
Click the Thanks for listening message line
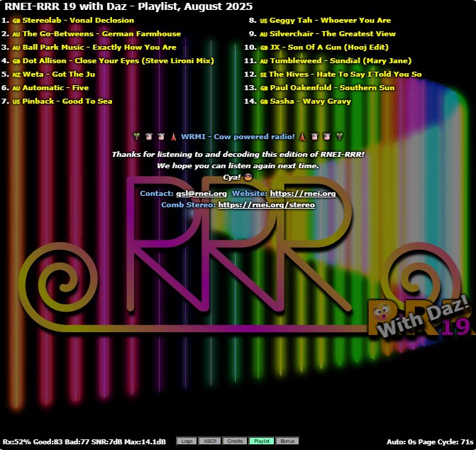pos(238,154)
